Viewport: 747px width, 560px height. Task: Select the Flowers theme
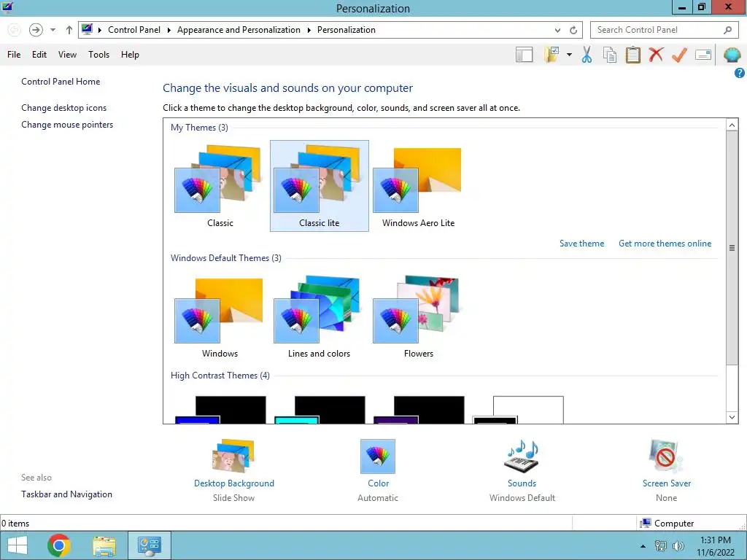click(x=418, y=316)
